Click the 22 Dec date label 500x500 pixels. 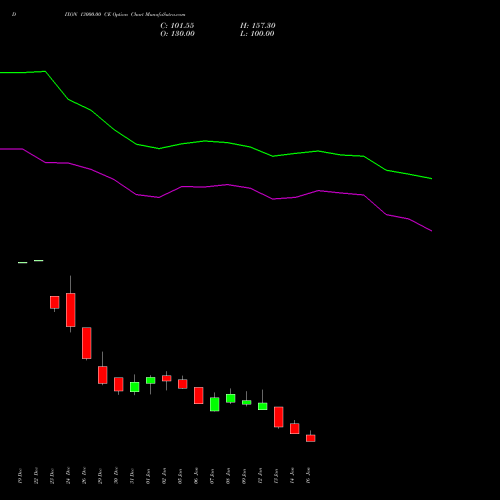point(36,476)
